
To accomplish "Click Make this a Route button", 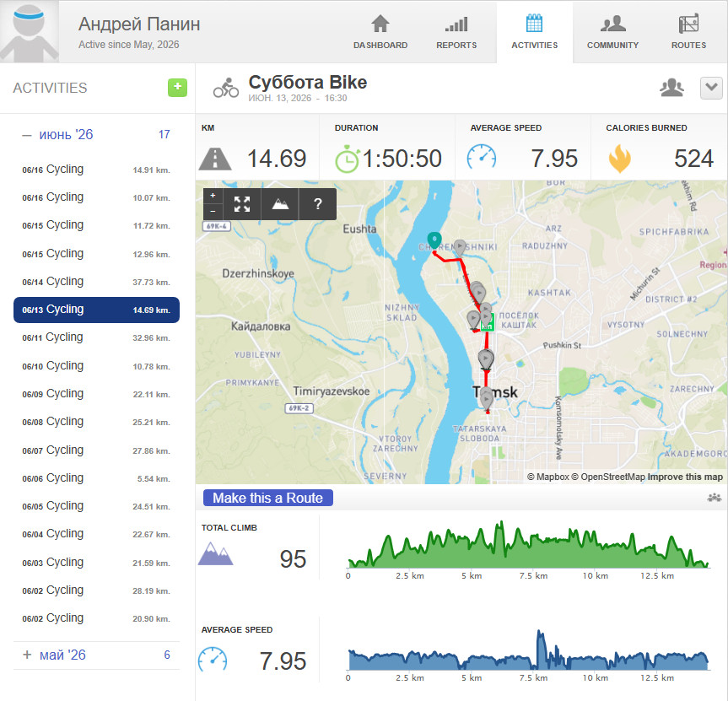I will pos(268,498).
